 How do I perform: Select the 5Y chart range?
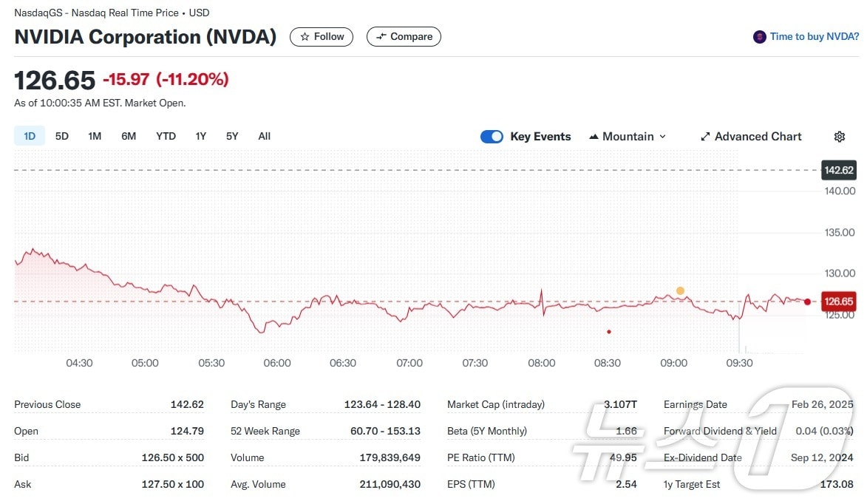tap(232, 136)
